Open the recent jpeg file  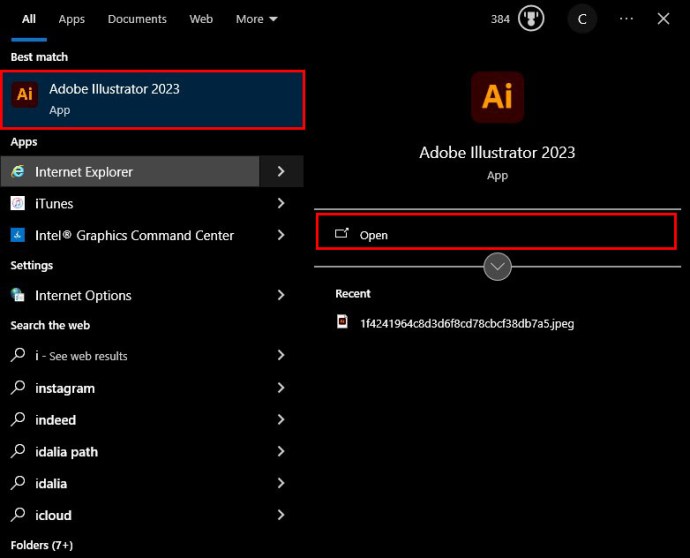(x=466, y=323)
